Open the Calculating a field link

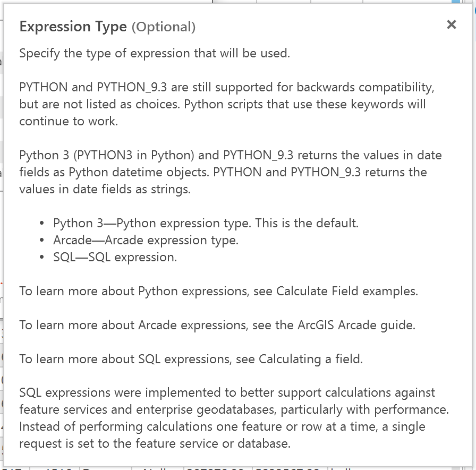(x=310, y=359)
